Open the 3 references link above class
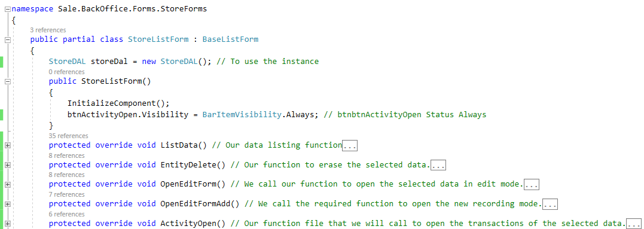This screenshot has height=229, width=644. click(x=48, y=30)
